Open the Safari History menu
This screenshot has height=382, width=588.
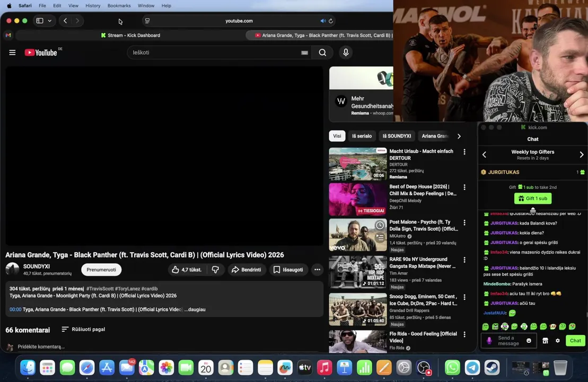pos(93,6)
